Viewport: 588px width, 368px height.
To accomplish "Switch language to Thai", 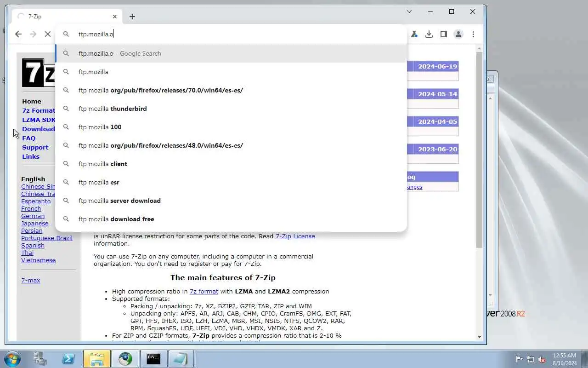I will [x=27, y=253].
